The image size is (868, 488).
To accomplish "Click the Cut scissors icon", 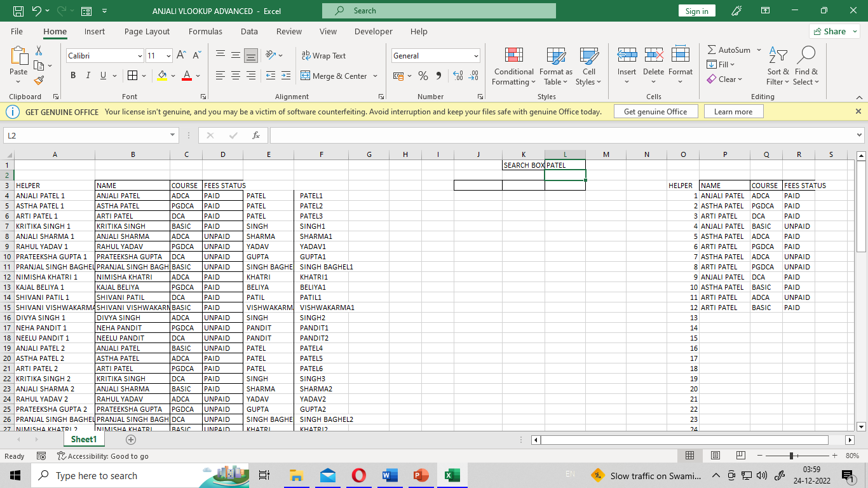I will pos(39,50).
